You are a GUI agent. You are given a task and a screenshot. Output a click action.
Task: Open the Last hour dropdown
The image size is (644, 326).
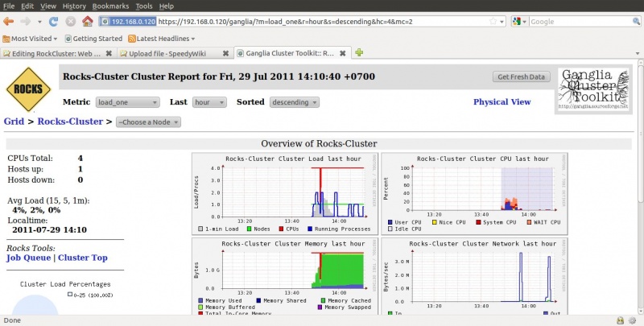(x=209, y=102)
